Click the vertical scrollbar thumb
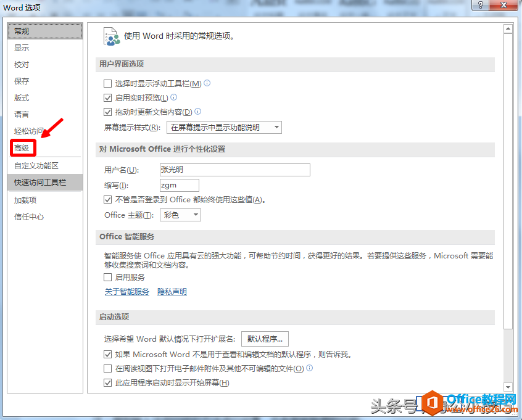 point(508,181)
